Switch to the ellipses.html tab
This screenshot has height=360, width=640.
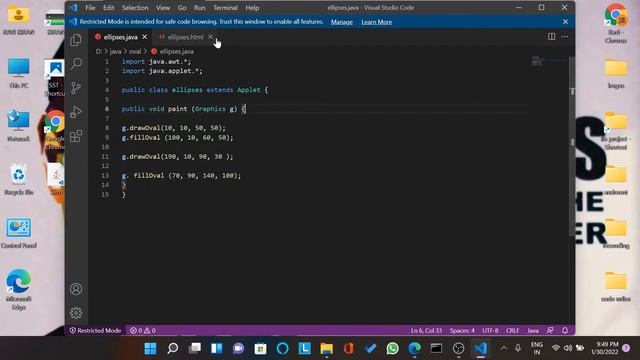[x=185, y=37]
